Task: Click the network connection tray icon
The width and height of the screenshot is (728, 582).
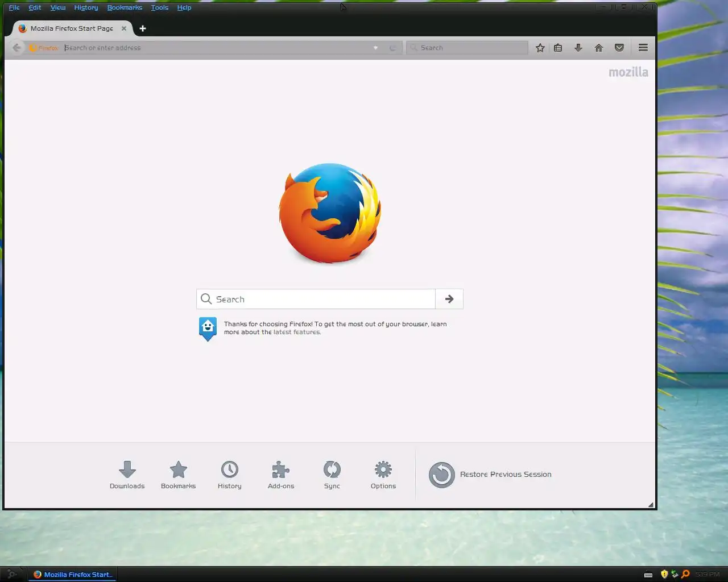Action: click(x=675, y=574)
